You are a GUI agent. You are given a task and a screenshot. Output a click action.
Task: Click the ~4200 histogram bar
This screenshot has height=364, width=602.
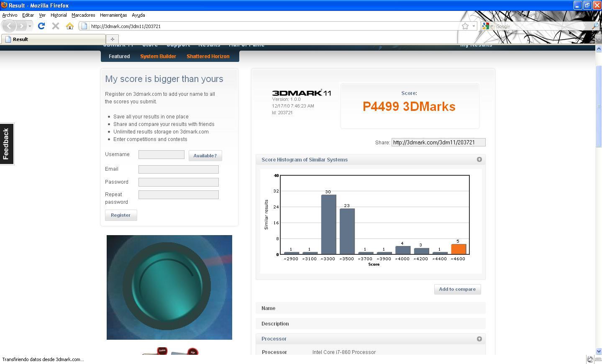click(x=421, y=251)
